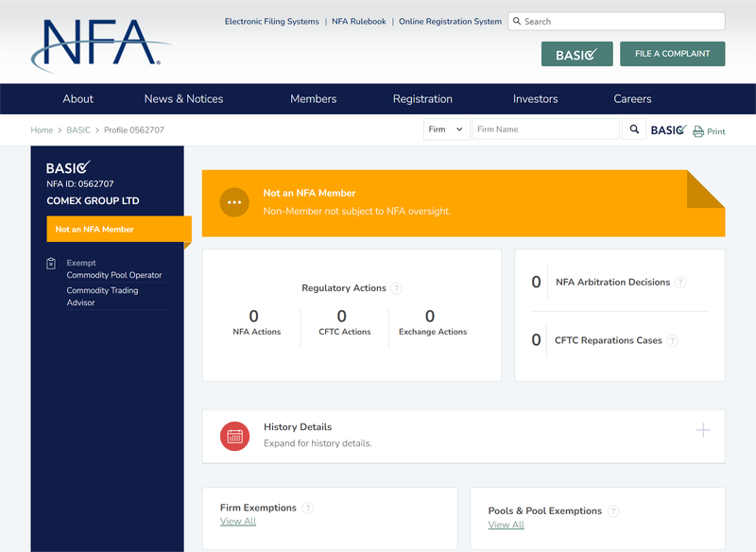Click View All under Firm Exemptions
This screenshot has height=552, width=756.
[238, 521]
